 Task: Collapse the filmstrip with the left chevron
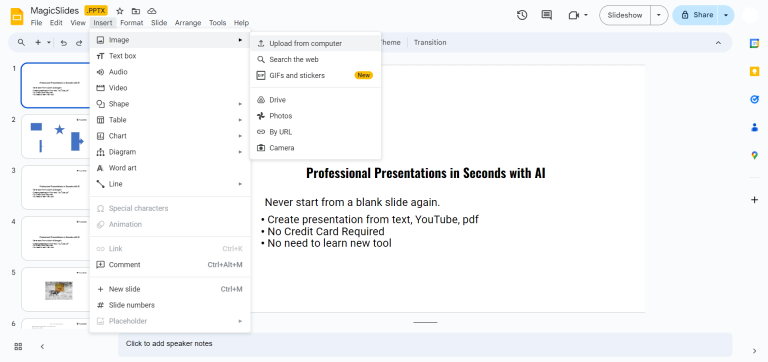42,346
